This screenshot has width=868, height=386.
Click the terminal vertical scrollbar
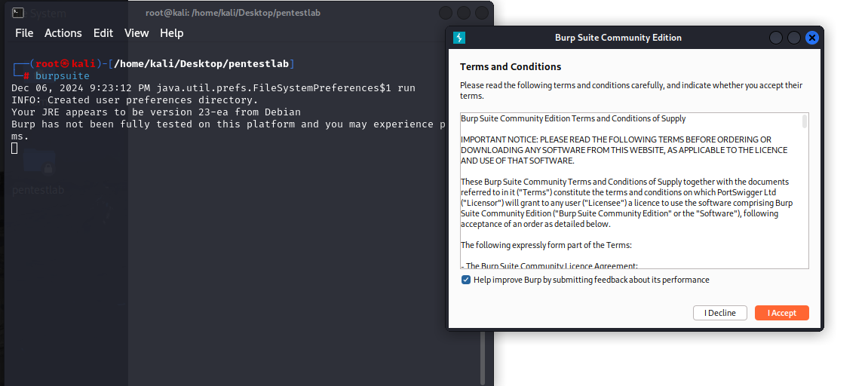pyautogui.click(x=483, y=357)
